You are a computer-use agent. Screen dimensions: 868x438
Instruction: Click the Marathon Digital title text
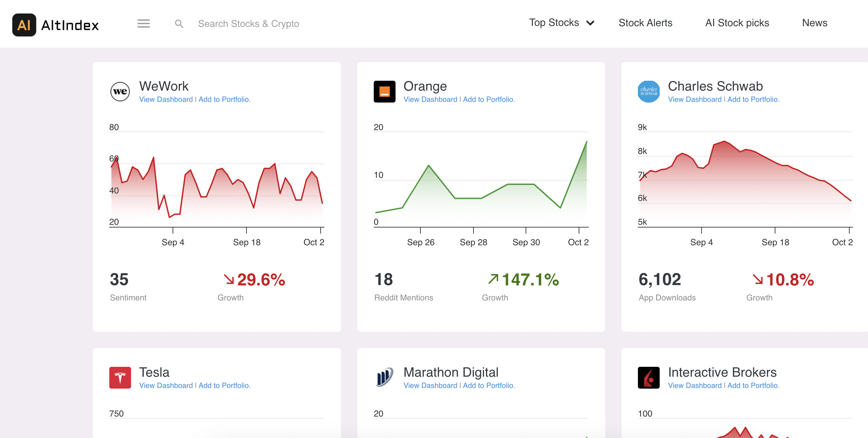point(451,373)
